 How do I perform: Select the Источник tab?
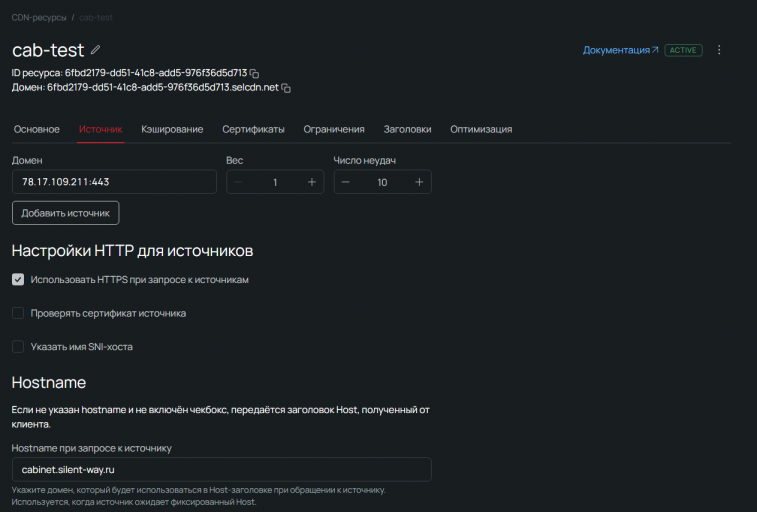100,129
